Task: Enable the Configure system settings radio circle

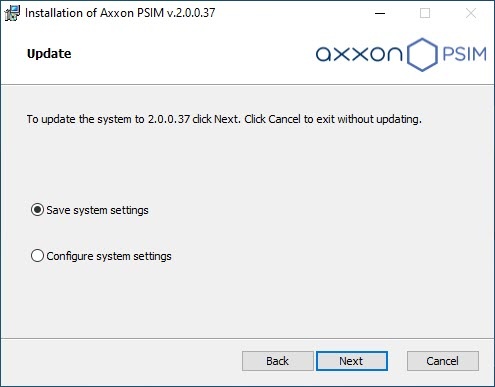Action: click(x=37, y=256)
